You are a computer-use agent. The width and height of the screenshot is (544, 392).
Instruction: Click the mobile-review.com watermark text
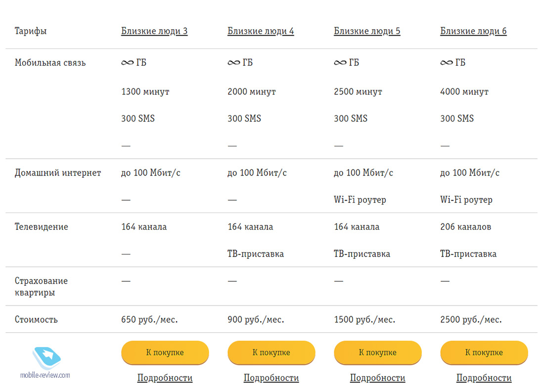coord(45,375)
